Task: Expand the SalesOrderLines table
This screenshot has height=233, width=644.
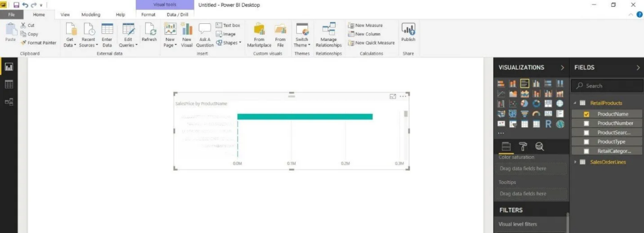Action: tap(575, 162)
